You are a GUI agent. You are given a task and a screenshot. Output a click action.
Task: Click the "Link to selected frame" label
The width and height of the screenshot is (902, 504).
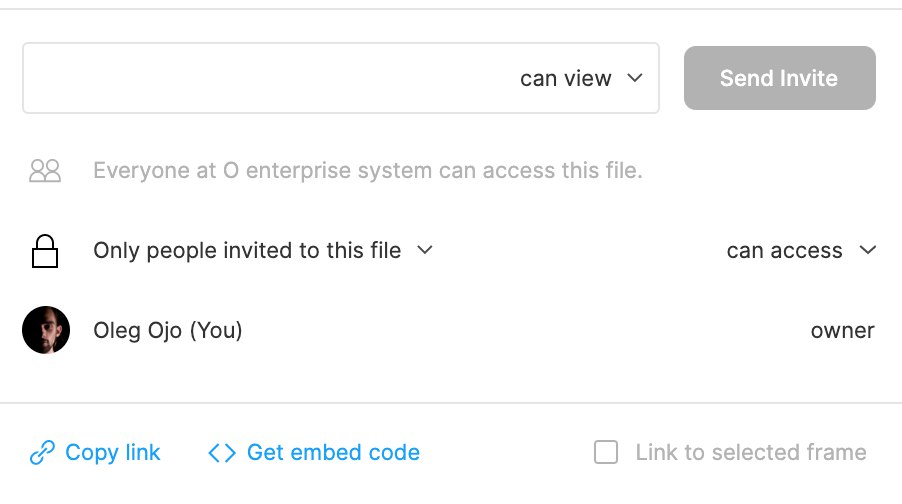click(x=751, y=453)
